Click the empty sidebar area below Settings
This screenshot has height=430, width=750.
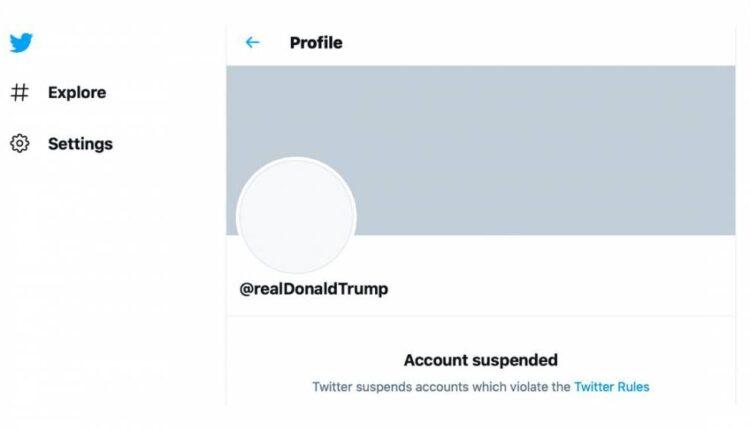coord(100,280)
